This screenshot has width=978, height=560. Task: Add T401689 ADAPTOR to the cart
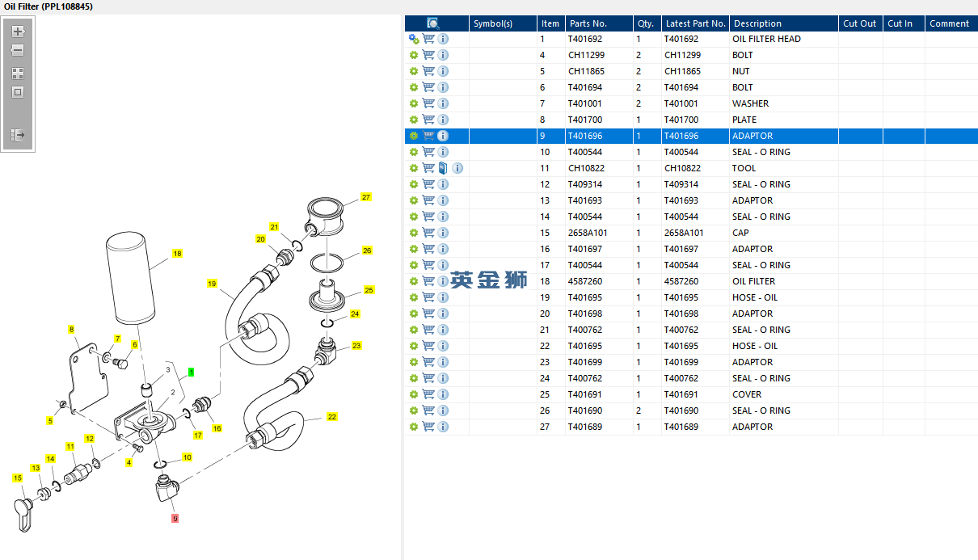(x=428, y=427)
